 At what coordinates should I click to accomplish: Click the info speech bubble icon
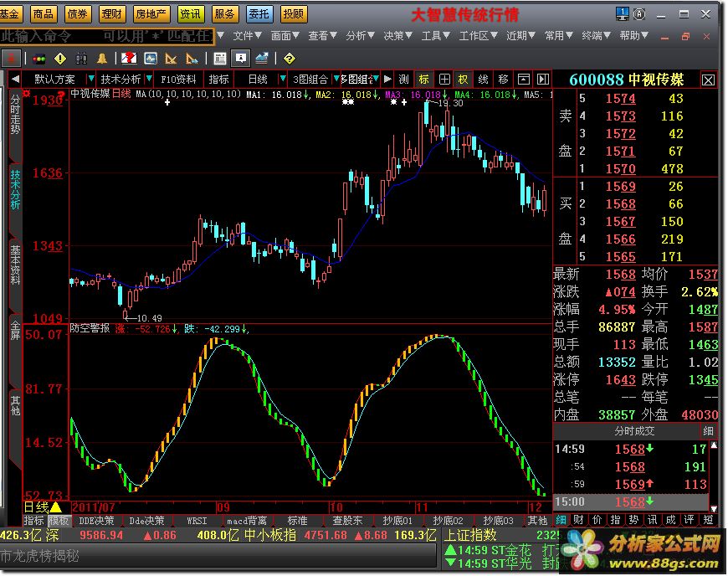coord(240,59)
